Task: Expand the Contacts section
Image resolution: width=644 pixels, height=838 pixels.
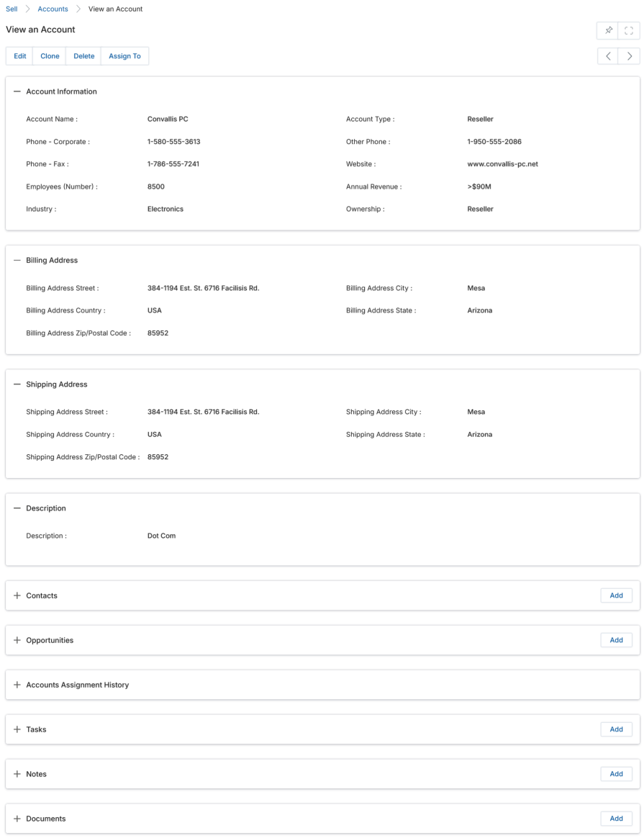Action: (17, 595)
